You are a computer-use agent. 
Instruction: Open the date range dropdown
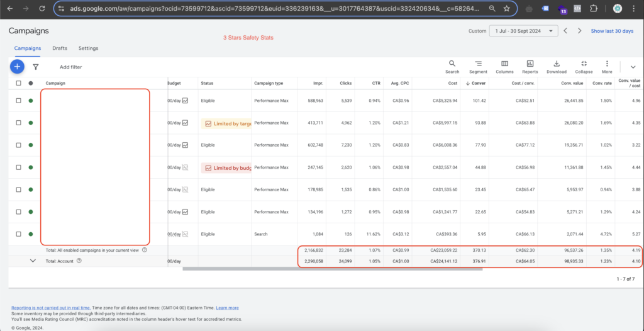click(x=524, y=31)
